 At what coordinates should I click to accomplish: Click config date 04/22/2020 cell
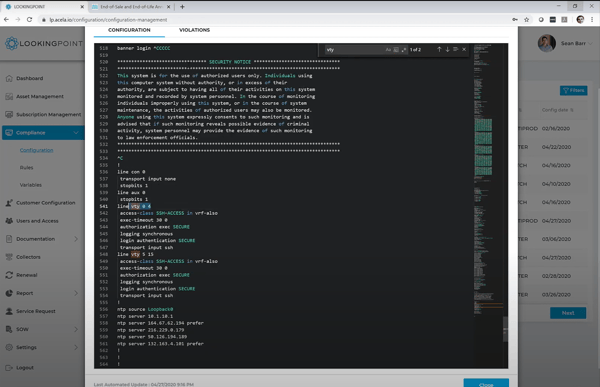tap(556, 147)
